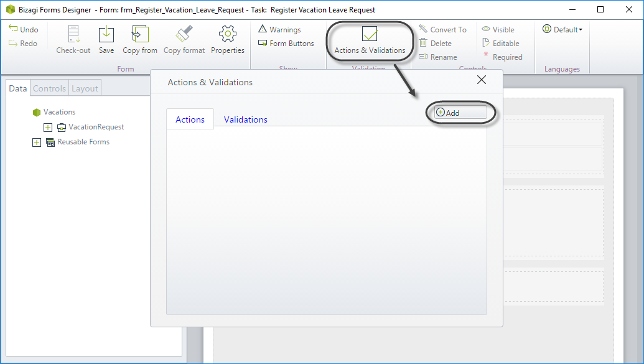The height and width of the screenshot is (364, 644).
Task: Click the VacationRequest briefcase icon
Action: (x=62, y=128)
